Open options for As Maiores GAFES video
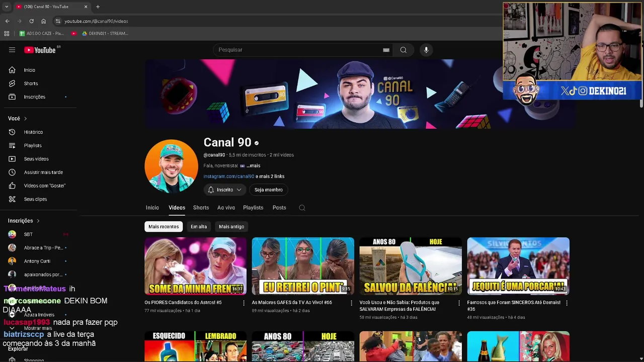Screen dimensions: 644x362 (x=351, y=303)
